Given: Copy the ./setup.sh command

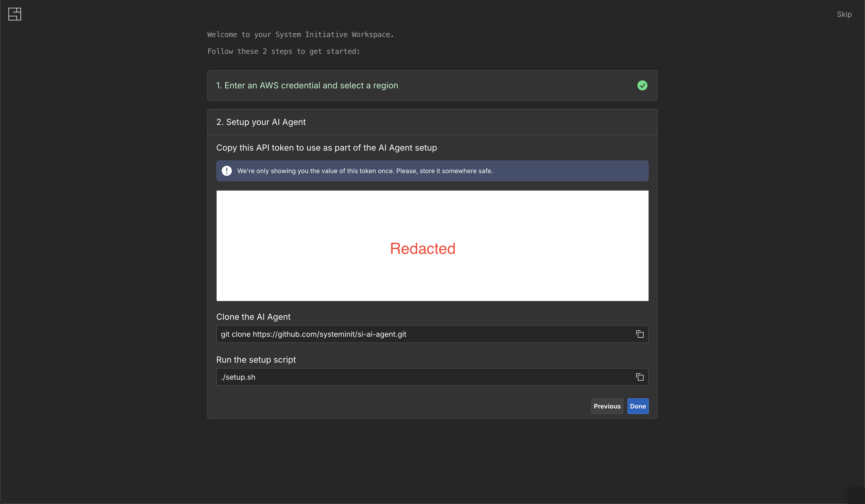Looking at the screenshot, I should pos(640,377).
